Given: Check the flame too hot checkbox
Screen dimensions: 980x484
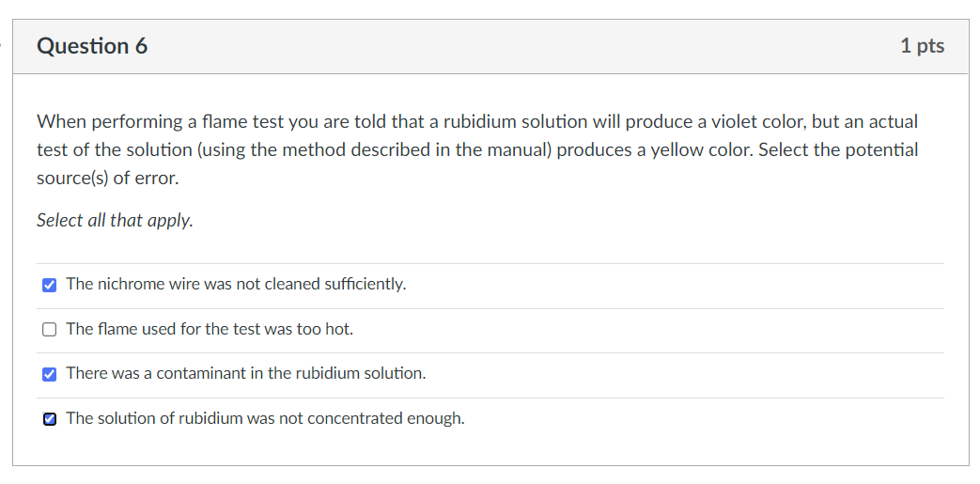Looking at the screenshot, I should (x=49, y=329).
